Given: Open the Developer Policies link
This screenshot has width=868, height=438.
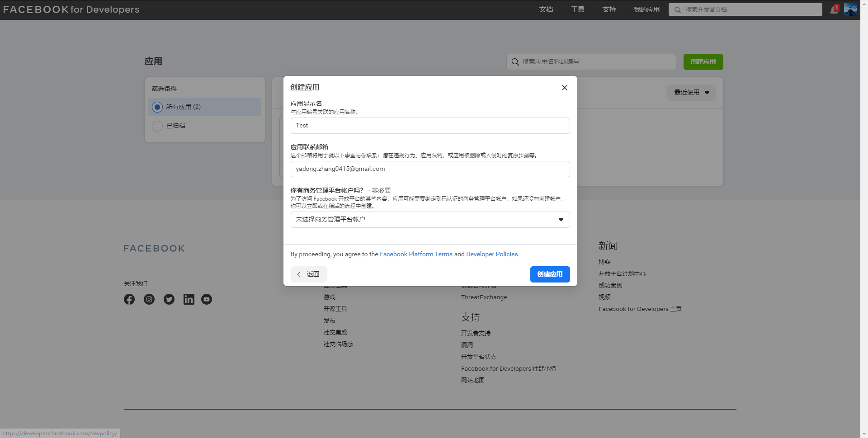Looking at the screenshot, I should click(x=492, y=254).
